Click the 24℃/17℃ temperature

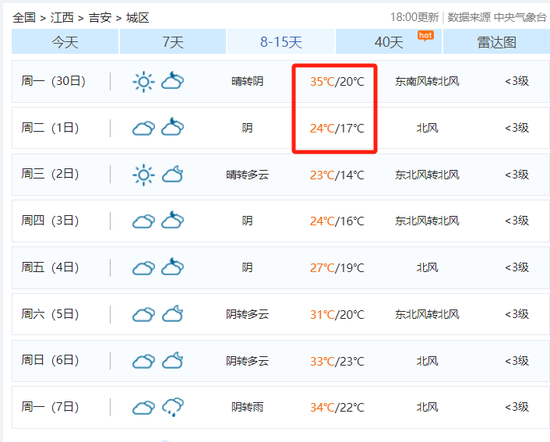pos(337,128)
